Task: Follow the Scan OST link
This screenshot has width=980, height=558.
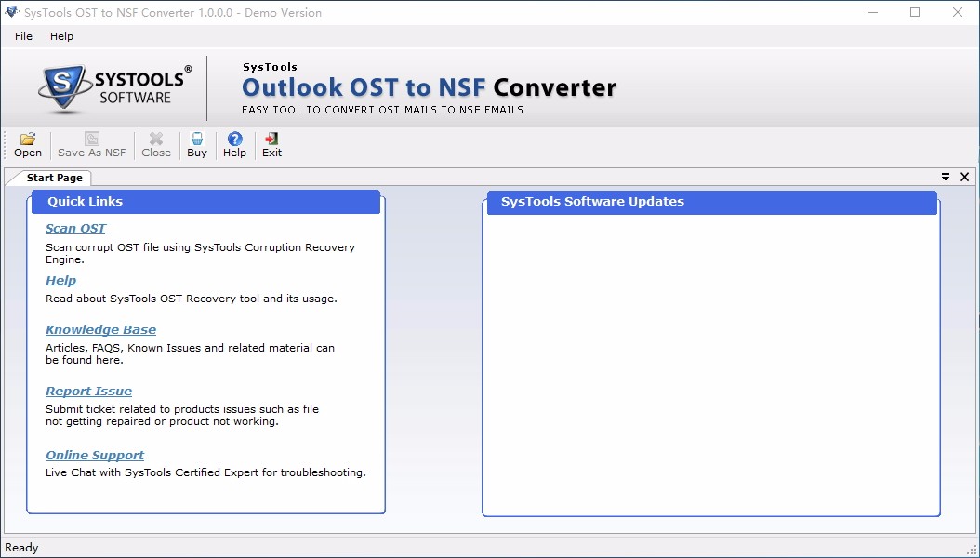Action: point(75,229)
